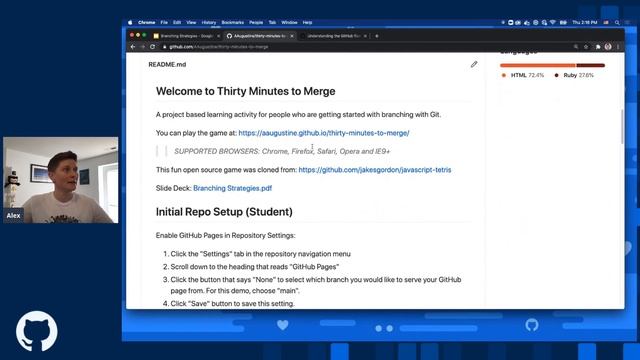Screen dimensions: 640x360
Task: Select the Ruby 27.6% language entry
Action: click(574, 75)
